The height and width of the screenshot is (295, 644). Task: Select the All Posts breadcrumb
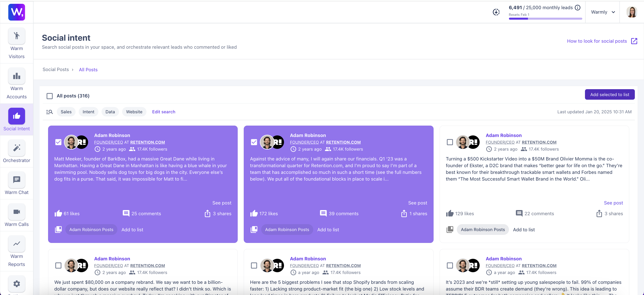click(x=88, y=70)
